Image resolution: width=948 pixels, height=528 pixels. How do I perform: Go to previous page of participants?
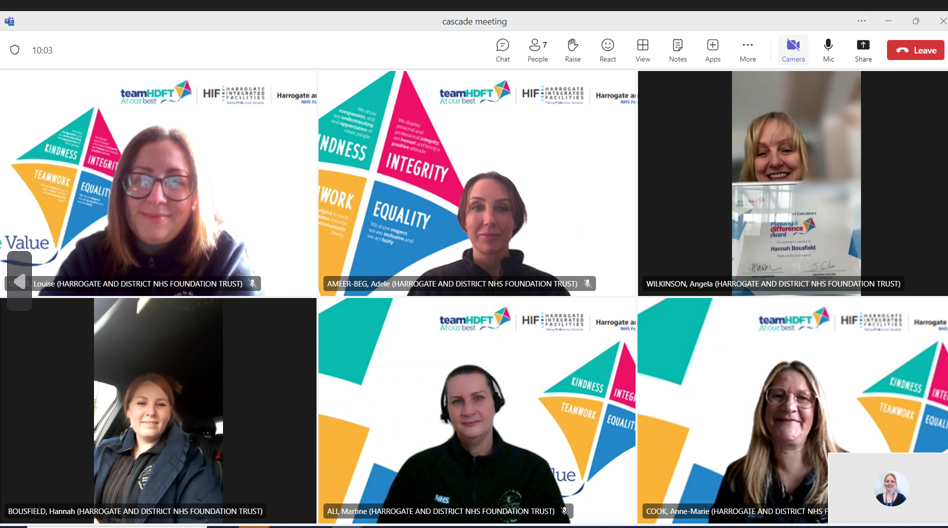(19, 282)
